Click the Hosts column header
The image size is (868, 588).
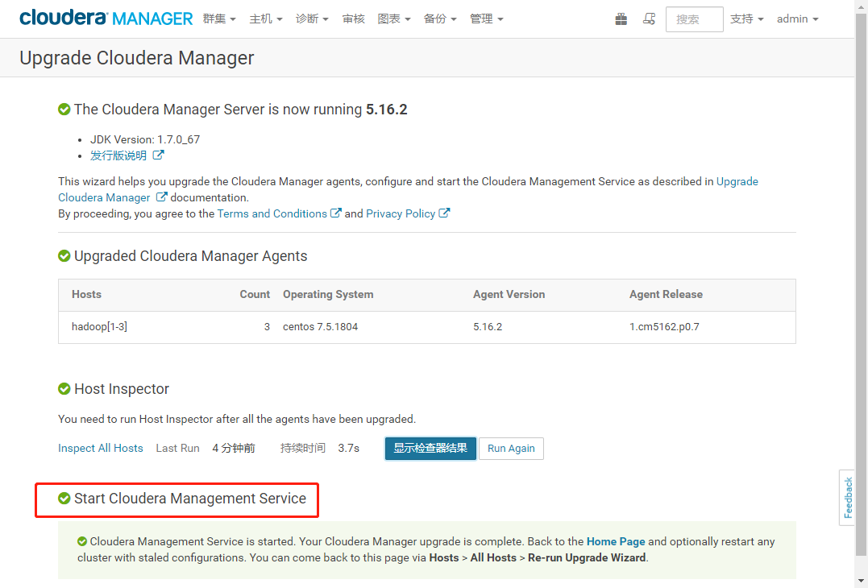tap(86, 294)
